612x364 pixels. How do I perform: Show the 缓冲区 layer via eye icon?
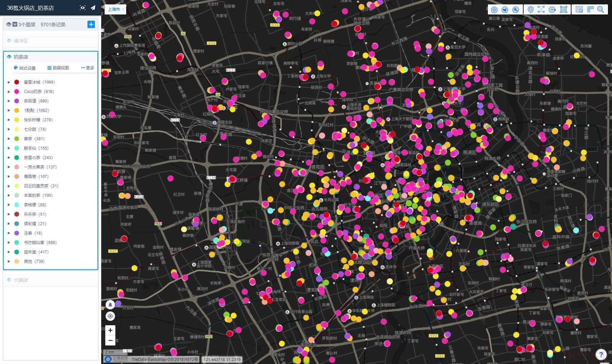pos(9,41)
